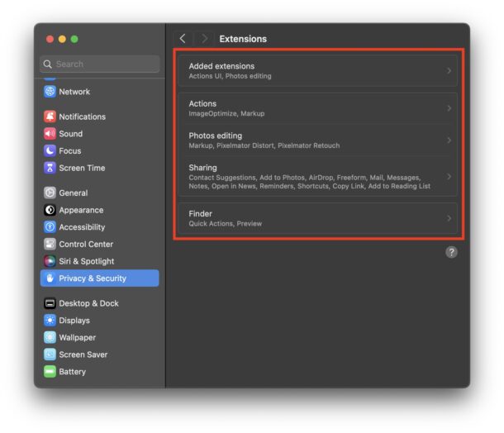The image size is (504, 433).
Task: Open Wallpaper settings pane
Action: point(77,337)
